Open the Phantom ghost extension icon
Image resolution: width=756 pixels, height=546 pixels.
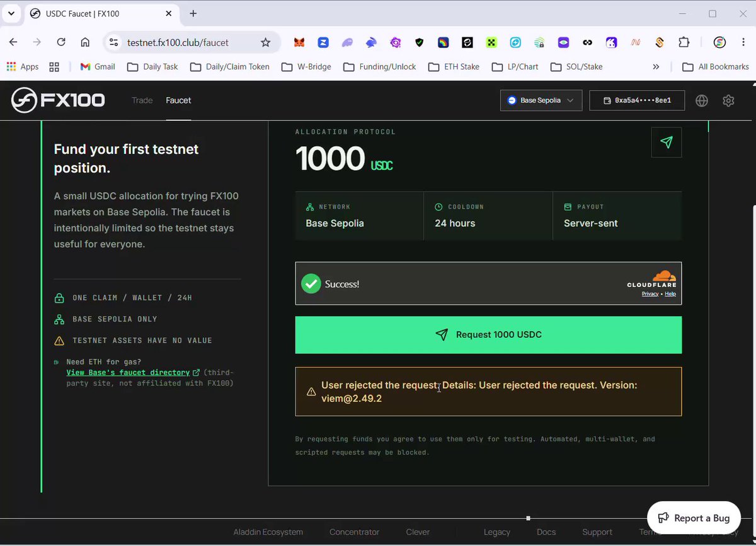pos(347,42)
